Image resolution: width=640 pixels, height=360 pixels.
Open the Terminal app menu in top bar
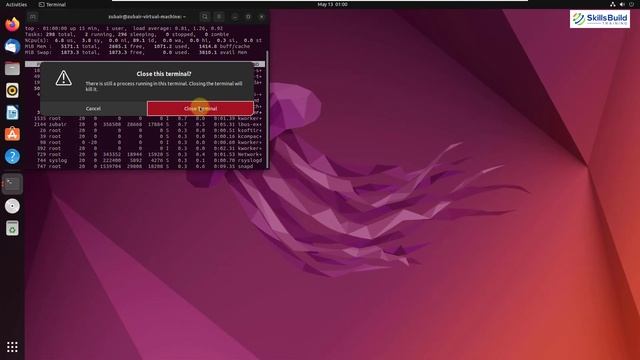(52, 4)
